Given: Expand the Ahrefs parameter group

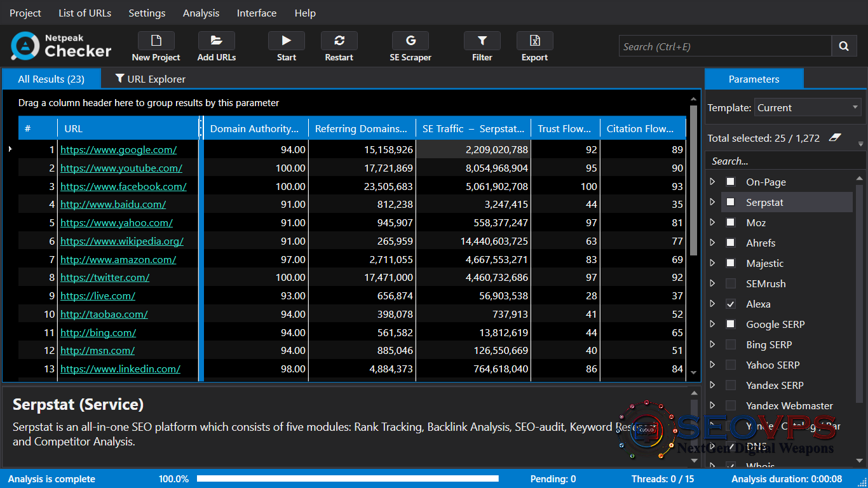Looking at the screenshot, I should 712,243.
